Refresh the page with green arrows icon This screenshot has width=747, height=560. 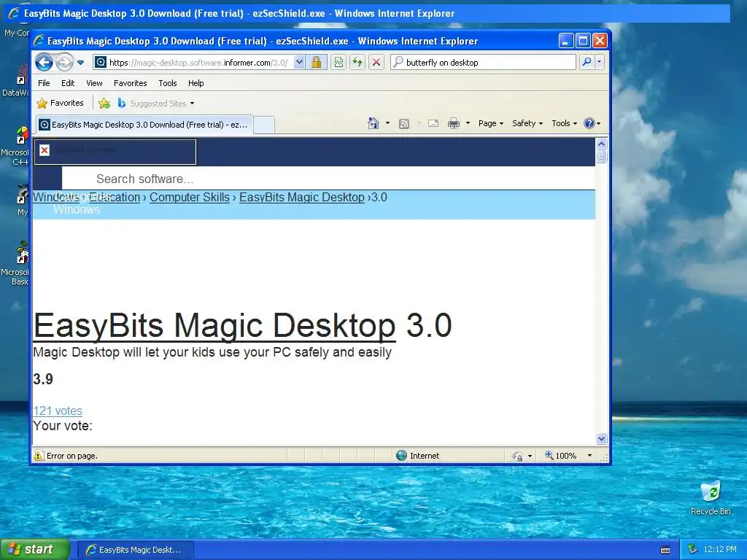coord(357,62)
